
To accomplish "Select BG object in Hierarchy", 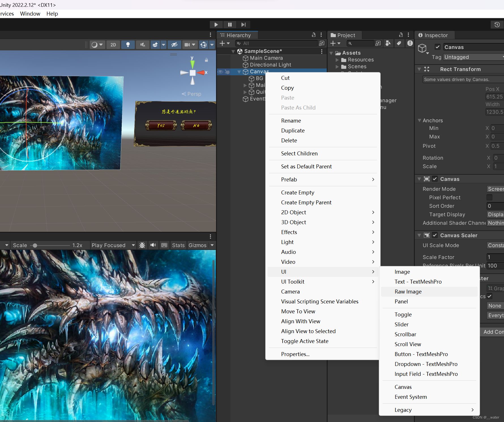I will pyautogui.click(x=259, y=78).
